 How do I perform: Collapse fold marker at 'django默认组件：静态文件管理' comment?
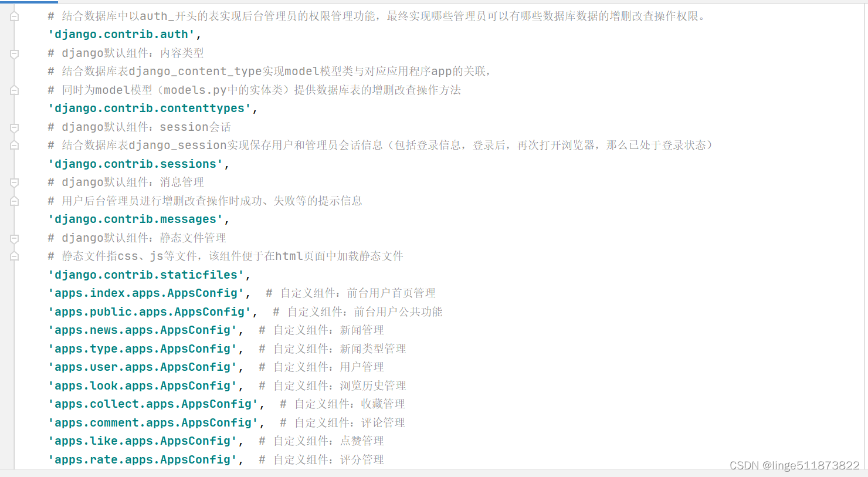[14, 238]
